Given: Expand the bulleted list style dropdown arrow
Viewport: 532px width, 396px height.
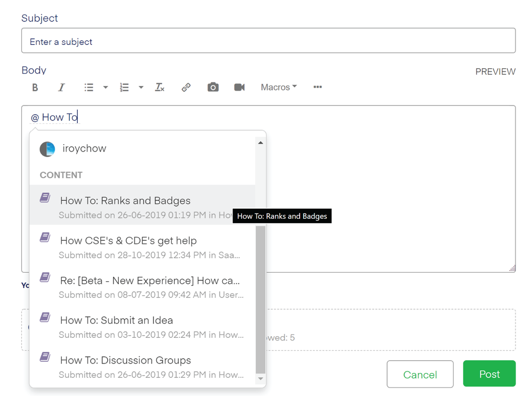Looking at the screenshot, I should tap(106, 88).
